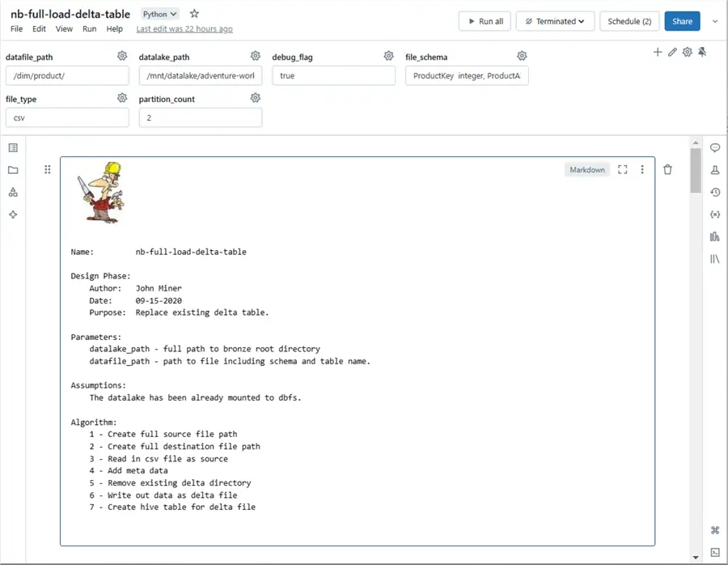
Task: Click text 'Replace existing delta table.'
Action: pyautogui.click(x=202, y=312)
